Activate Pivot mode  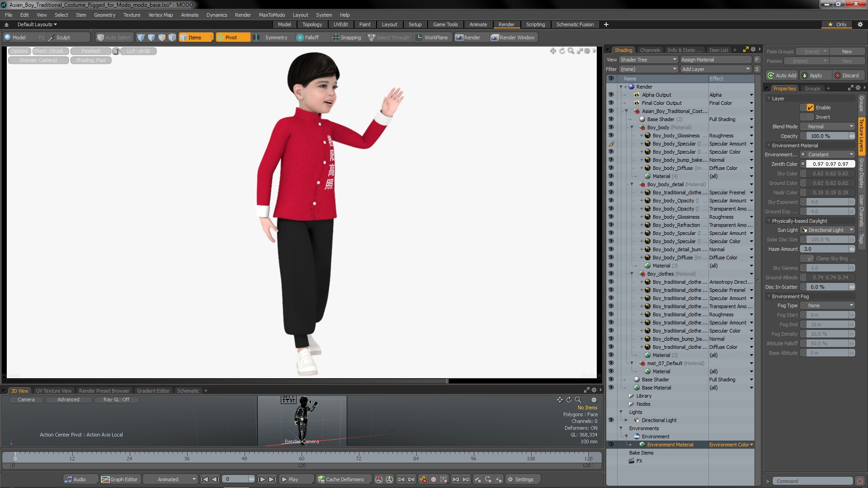(233, 38)
